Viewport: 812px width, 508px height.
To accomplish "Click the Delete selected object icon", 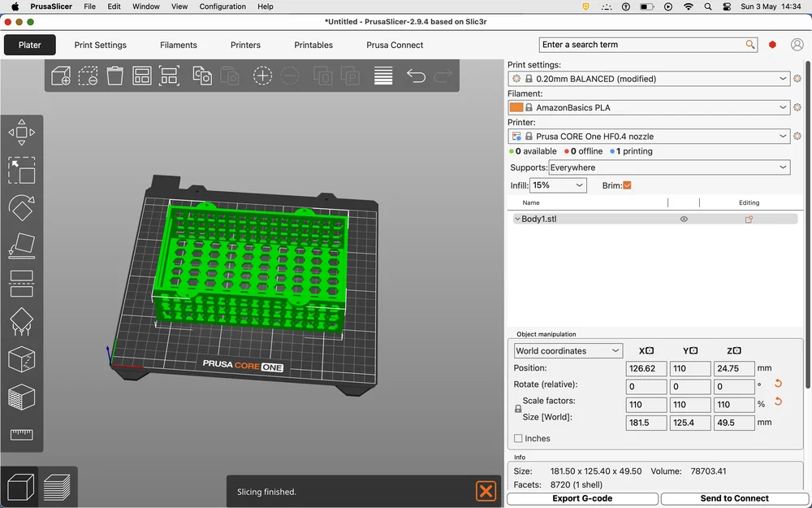I will coord(88,76).
